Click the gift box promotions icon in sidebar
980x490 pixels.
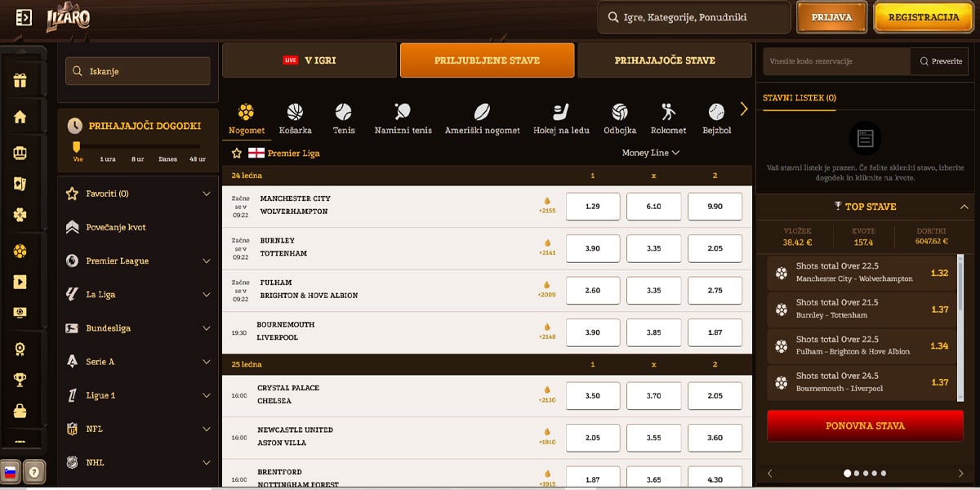(20, 80)
